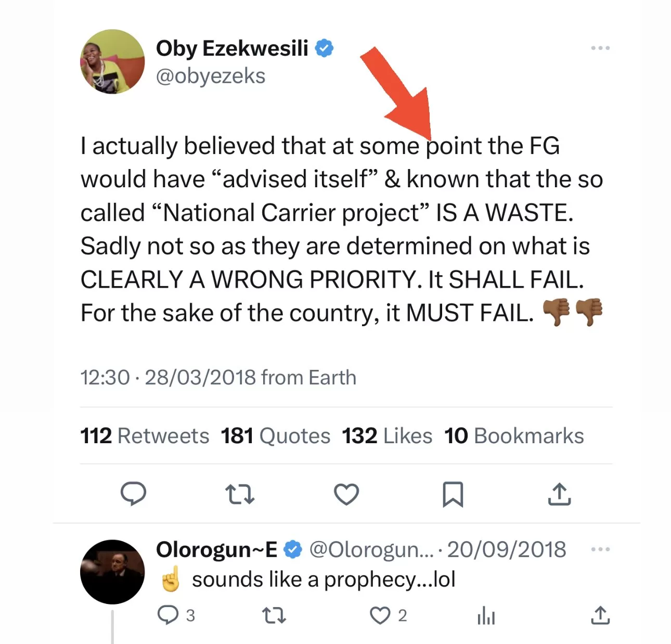This screenshot has height=644, width=671.
Task: Click Oby Ezekwesili's verified badge
Action: [x=325, y=47]
